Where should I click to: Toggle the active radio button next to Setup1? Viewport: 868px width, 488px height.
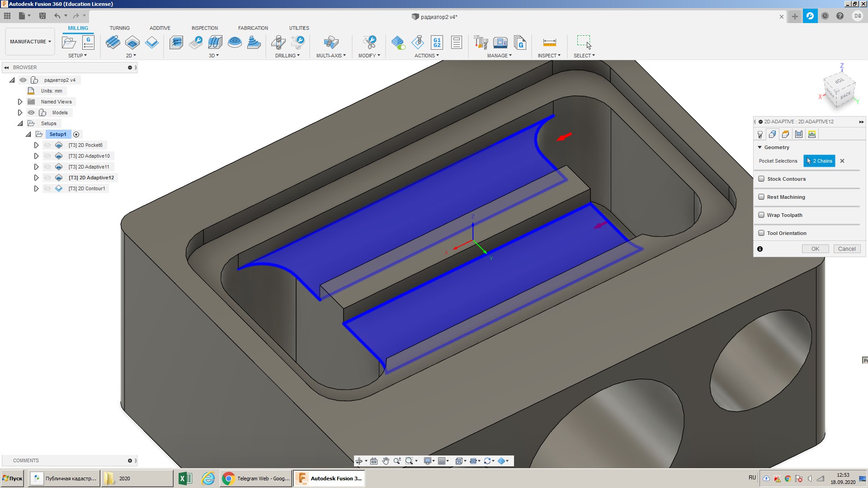coord(76,134)
